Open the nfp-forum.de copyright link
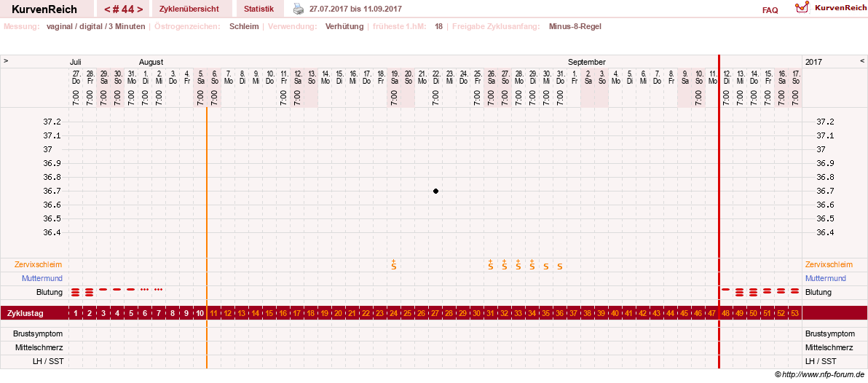 pyautogui.click(x=819, y=375)
